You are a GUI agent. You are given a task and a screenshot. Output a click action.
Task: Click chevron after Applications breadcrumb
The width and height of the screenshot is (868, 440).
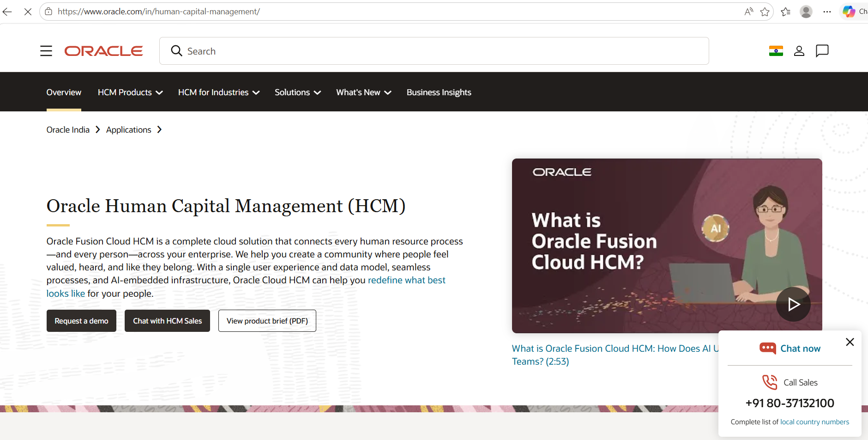[x=159, y=130]
